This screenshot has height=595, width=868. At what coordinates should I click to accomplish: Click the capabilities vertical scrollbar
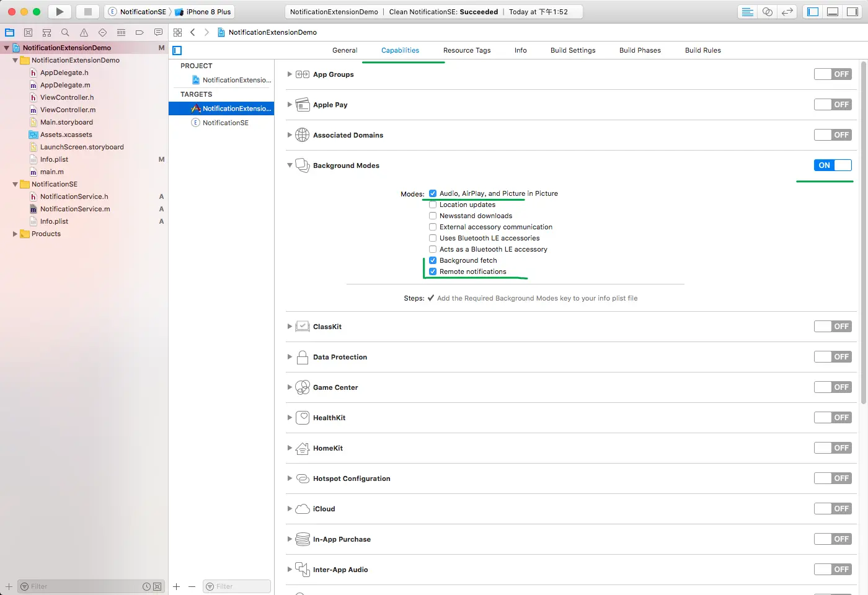[x=863, y=232]
